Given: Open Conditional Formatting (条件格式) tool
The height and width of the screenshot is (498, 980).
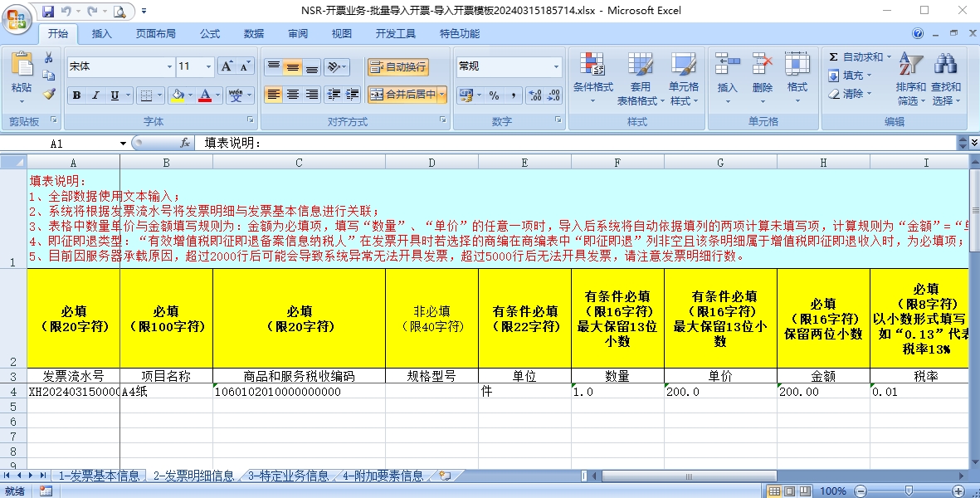Looking at the screenshot, I should (592, 75).
